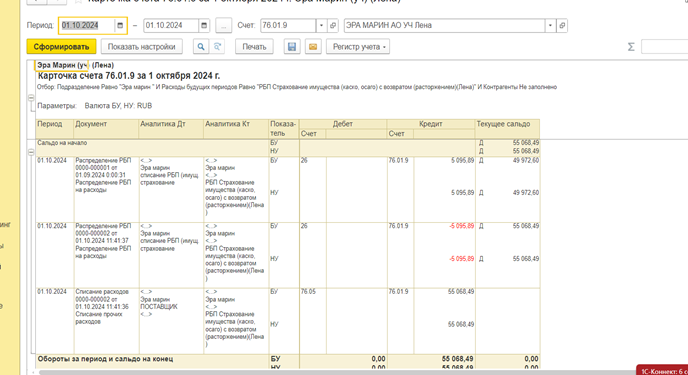
Task: Click the Дебет column header
Action: pyautogui.click(x=343, y=124)
